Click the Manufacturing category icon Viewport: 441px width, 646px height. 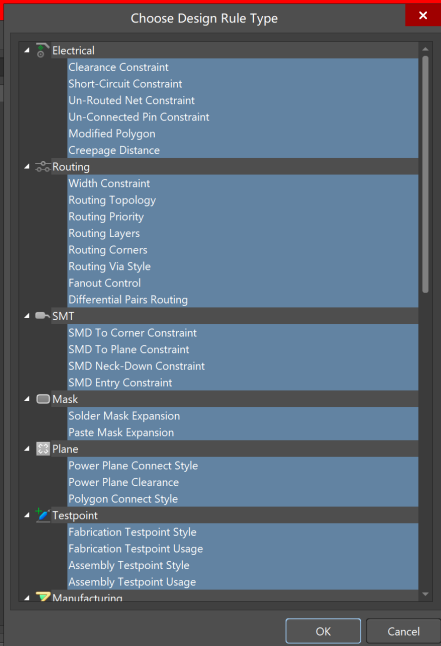point(43,596)
